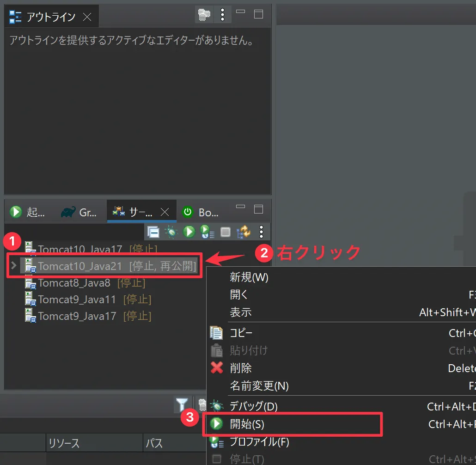Switch to the アウトライン tab

click(51, 17)
